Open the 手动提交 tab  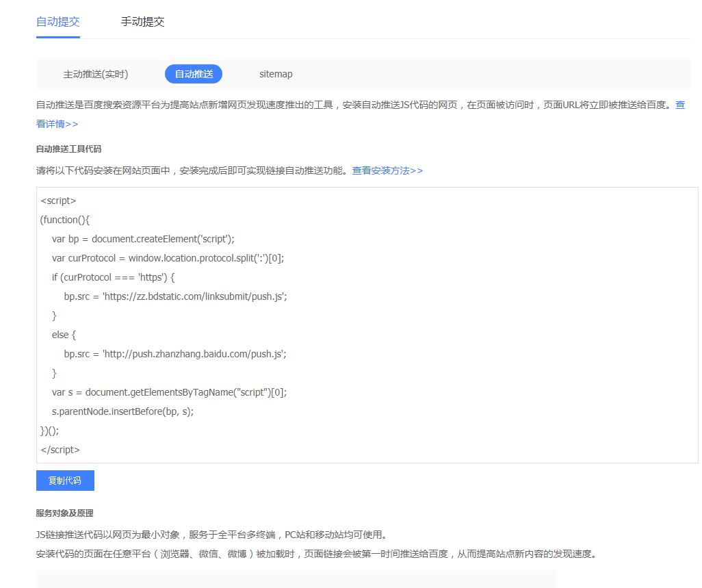(x=142, y=22)
